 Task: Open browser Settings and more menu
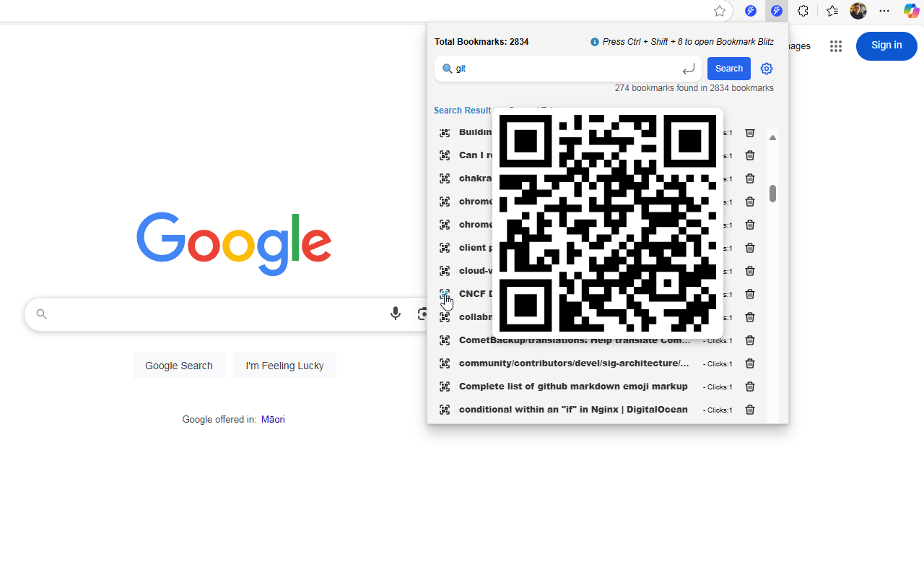[x=884, y=11]
